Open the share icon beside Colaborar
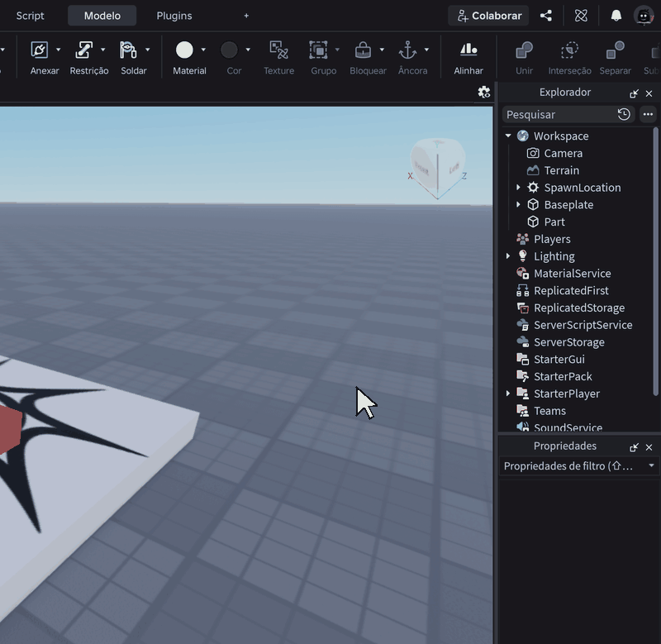This screenshot has width=661, height=644. [546, 16]
